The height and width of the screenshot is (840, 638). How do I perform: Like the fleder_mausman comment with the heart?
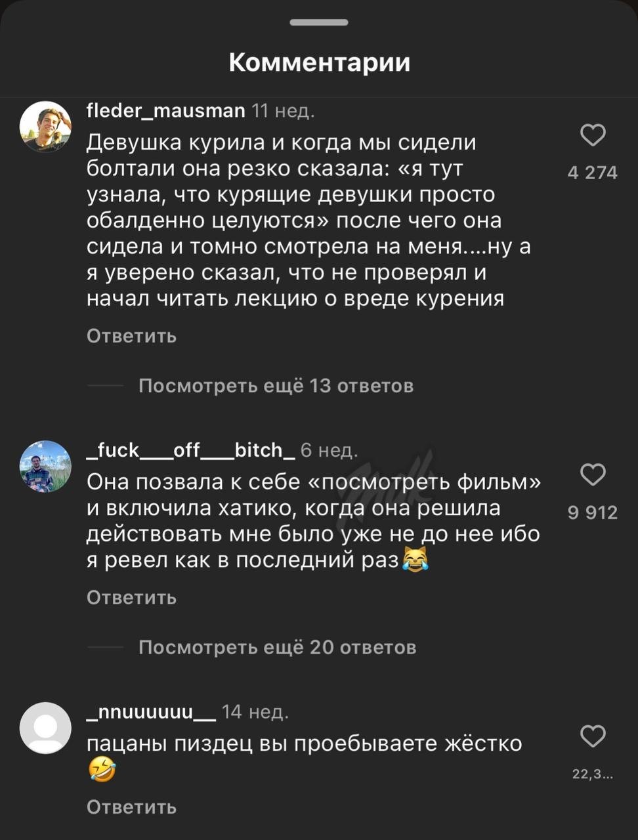click(x=593, y=135)
